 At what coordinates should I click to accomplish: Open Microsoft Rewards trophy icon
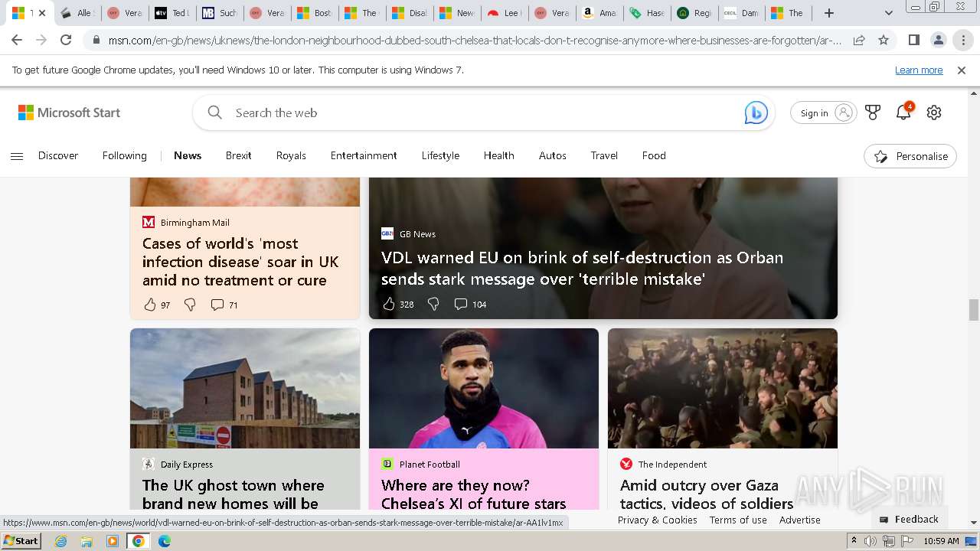[873, 112]
